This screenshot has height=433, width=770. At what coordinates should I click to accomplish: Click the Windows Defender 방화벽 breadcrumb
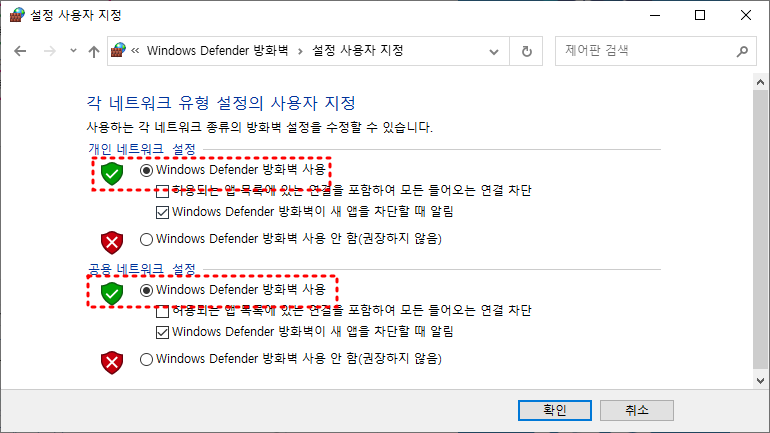218,51
